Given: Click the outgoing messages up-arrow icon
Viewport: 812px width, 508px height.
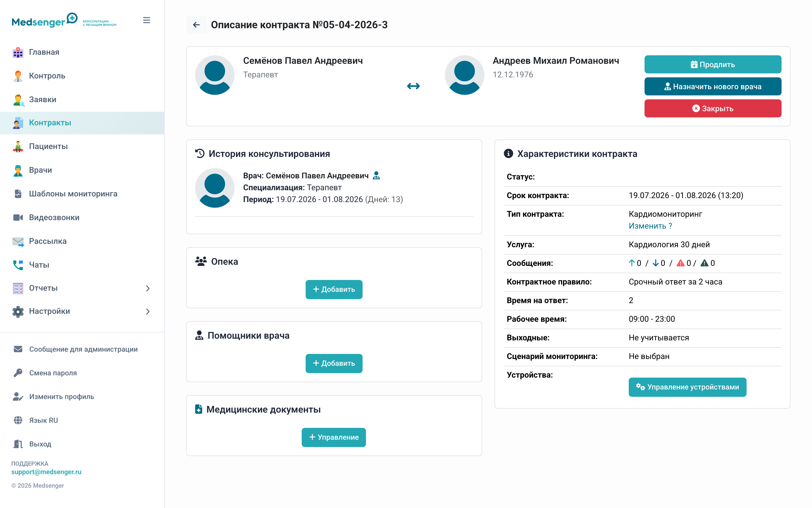Looking at the screenshot, I should (x=632, y=263).
